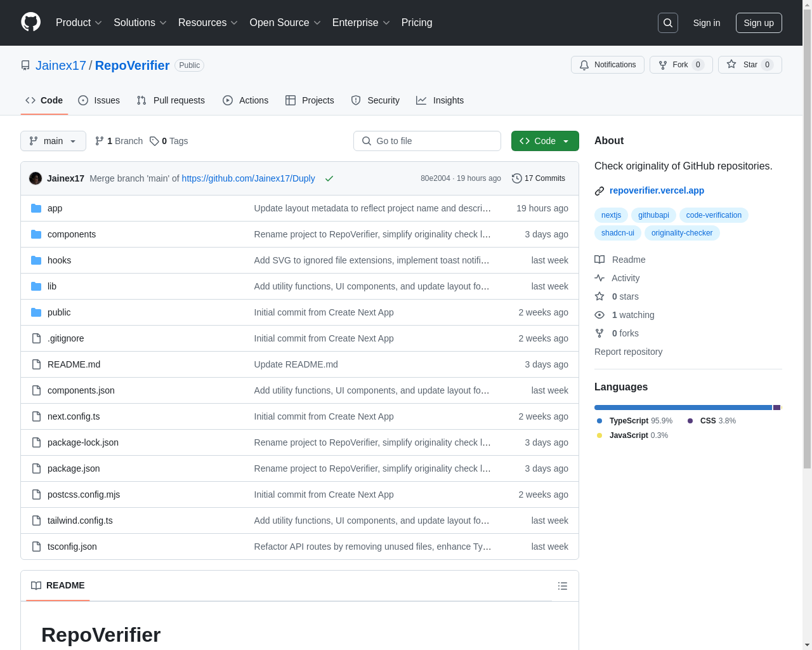The width and height of the screenshot is (812, 650).
Task: Open the 1 Branch link
Action: 119,141
